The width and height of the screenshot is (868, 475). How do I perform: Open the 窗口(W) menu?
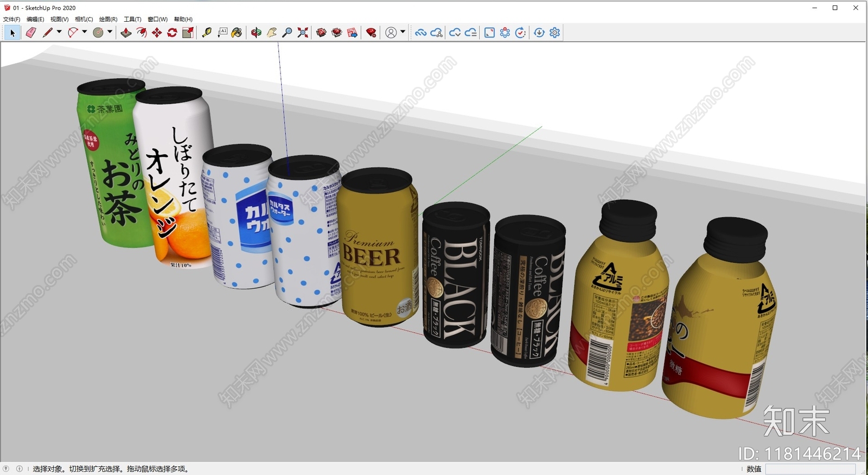pyautogui.click(x=157, y=19)
